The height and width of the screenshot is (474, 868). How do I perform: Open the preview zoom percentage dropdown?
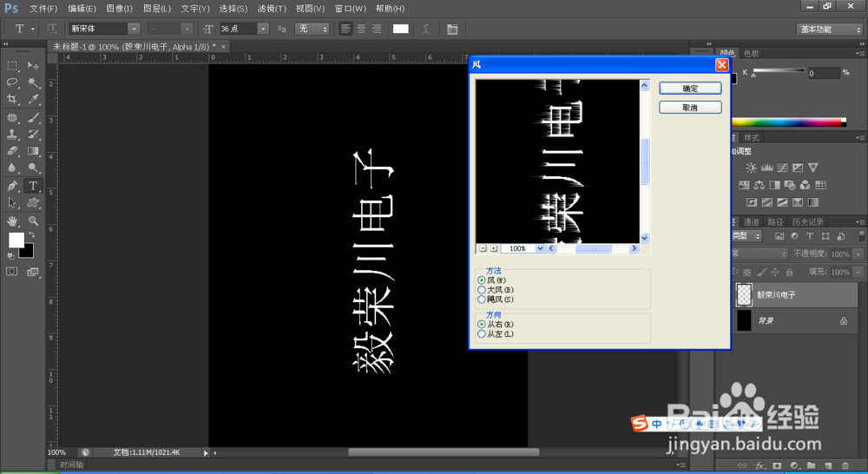[540, 248]
